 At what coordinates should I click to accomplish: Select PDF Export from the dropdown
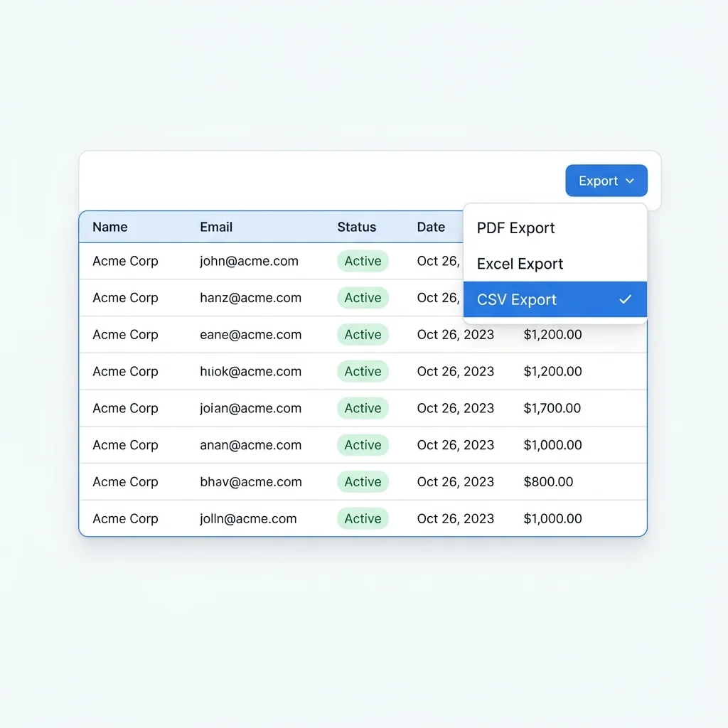click(x=515, y=227)
